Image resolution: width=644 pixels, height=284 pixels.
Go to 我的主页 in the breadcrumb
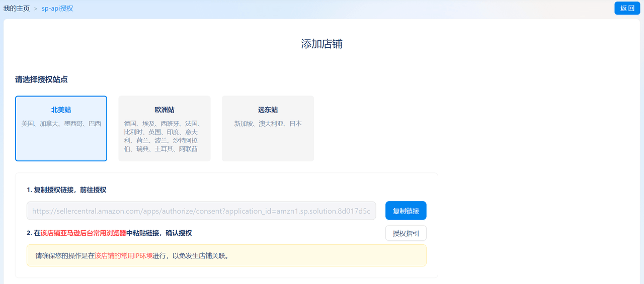[x=17, y=9]
